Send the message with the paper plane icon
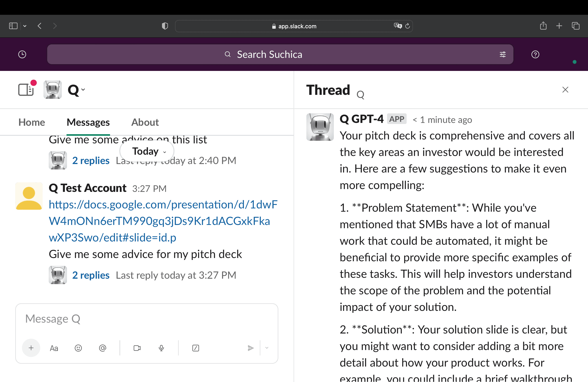The image size is (588, 382). (251, 348)
